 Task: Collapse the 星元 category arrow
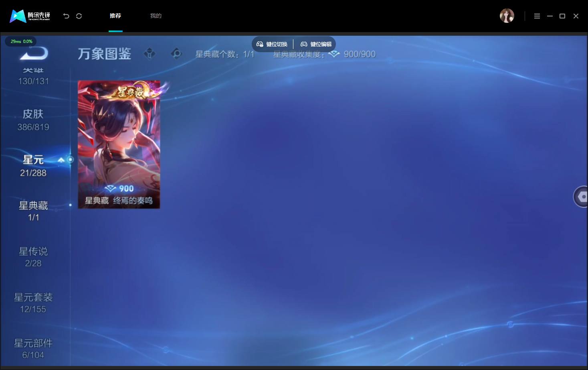pos(61,160)
